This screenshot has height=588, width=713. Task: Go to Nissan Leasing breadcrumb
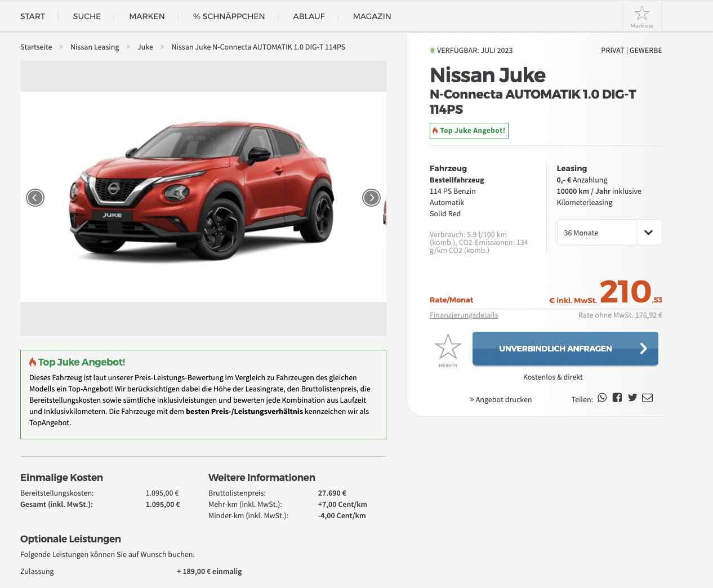95,47
